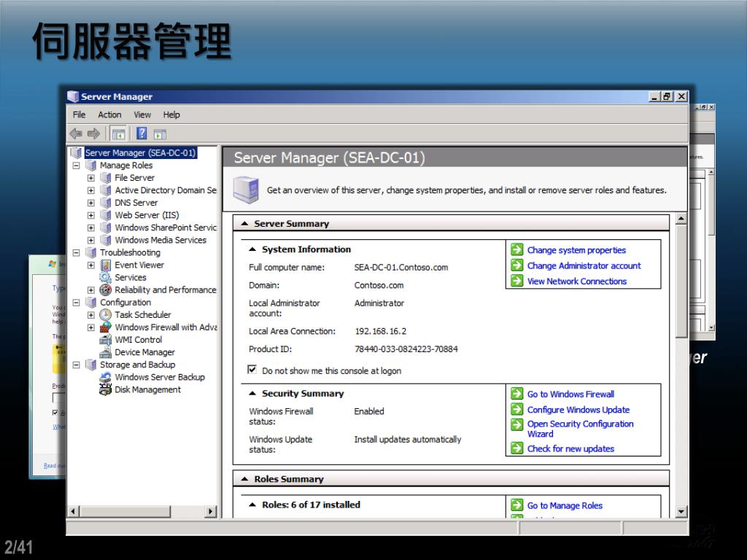
Task: Click the large server icon in the overview banner
Action: [x=246, y=190]
